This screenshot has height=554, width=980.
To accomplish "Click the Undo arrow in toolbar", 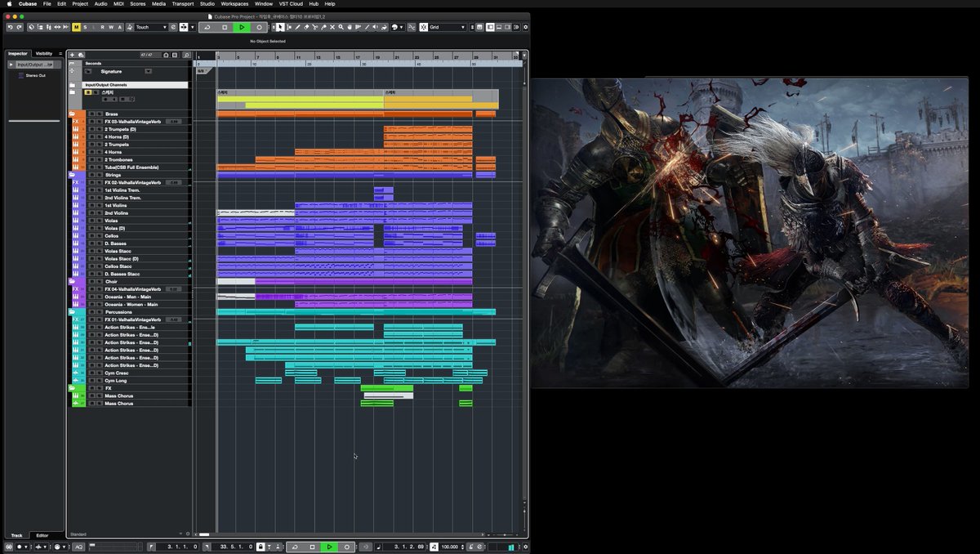I will coord(10,27).
